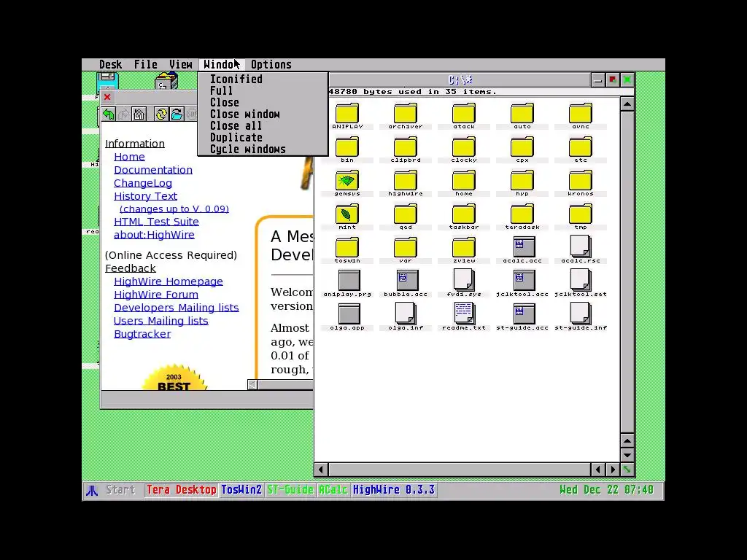Open the about:HighWire link
This screenshot has height=560, width=747.
[154, 235]
